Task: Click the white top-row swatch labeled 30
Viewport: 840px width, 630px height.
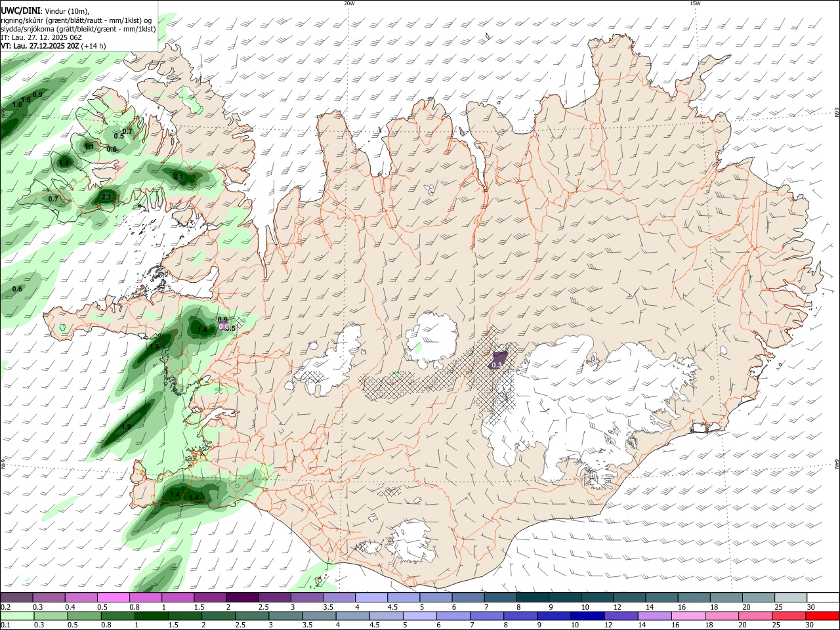Action: pyautogui.click(x=824, y=597)
